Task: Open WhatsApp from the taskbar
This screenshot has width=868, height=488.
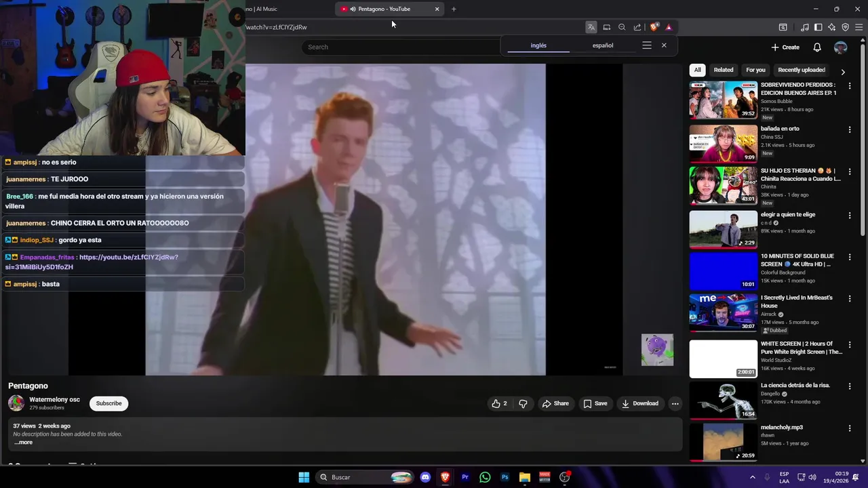Action: click(x=485, y=477)
